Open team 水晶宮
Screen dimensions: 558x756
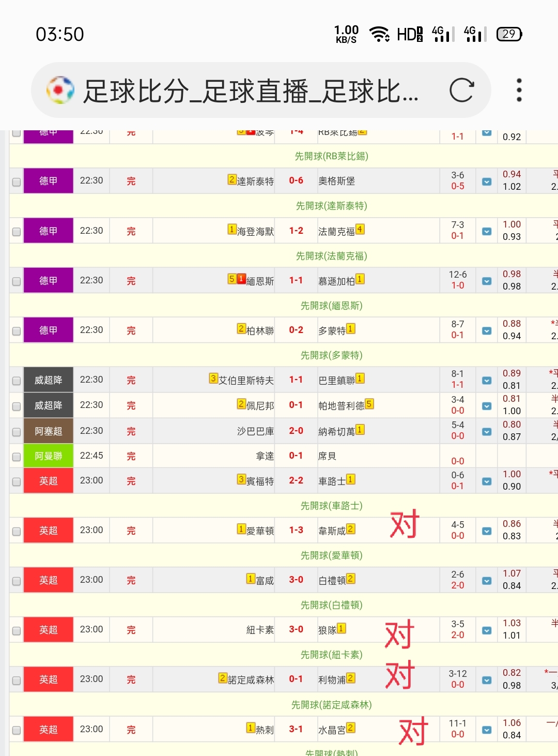pos(332,730)
